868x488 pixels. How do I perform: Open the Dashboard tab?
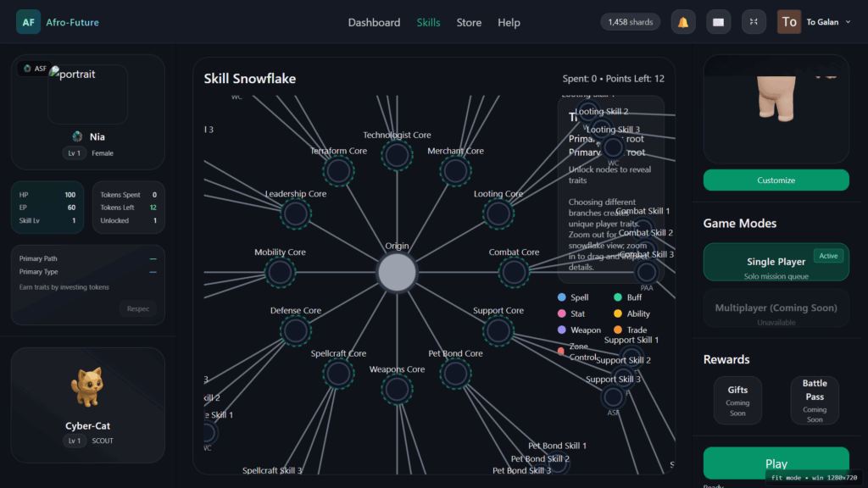[x=374, y=22]
